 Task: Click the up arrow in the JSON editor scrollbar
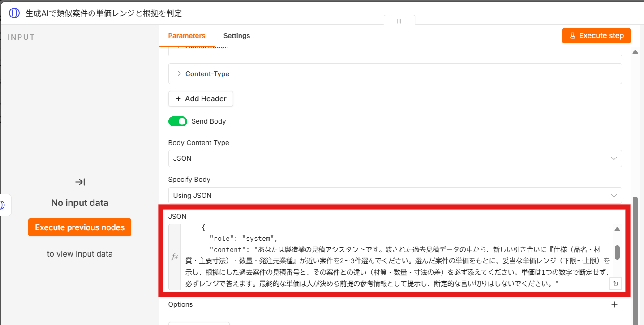617,230
